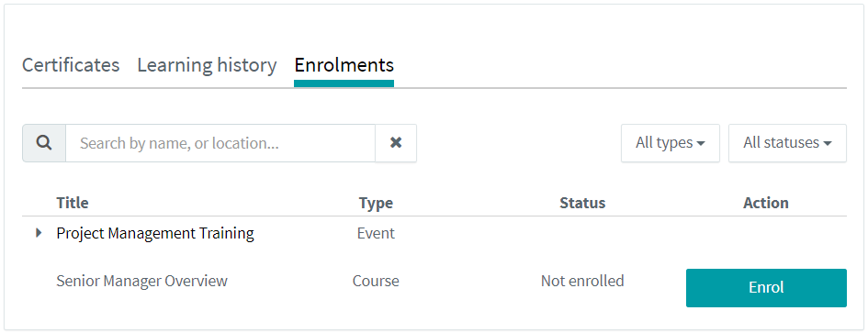The width and height of the screenshot is (868, 333).
Task: Sort by the Title column header
Action: pyautogui.click(x=73, y=203)
